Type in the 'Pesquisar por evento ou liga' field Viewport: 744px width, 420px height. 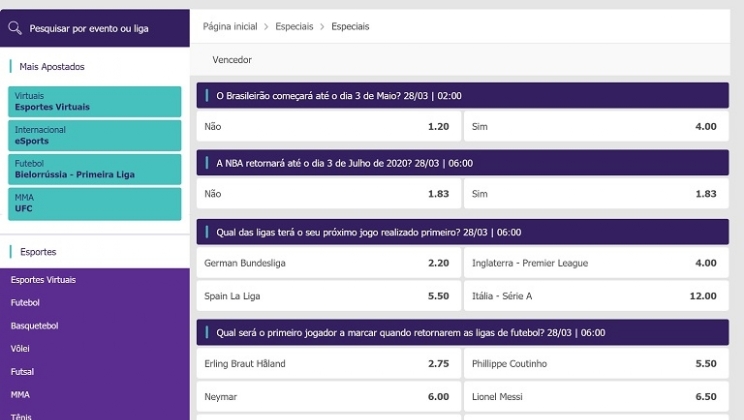(x=100, y=28)
